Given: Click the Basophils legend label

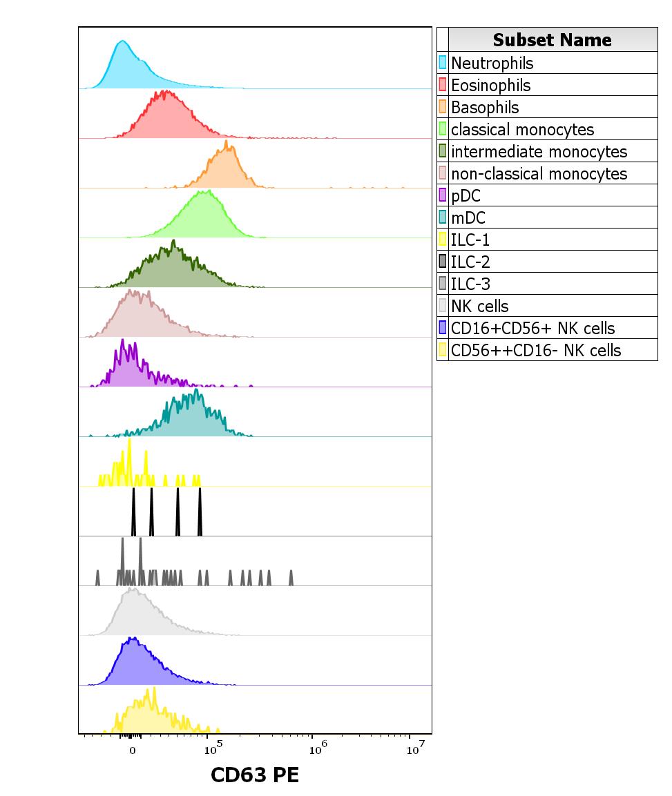Looking at the screenshot, I should 485,107.
